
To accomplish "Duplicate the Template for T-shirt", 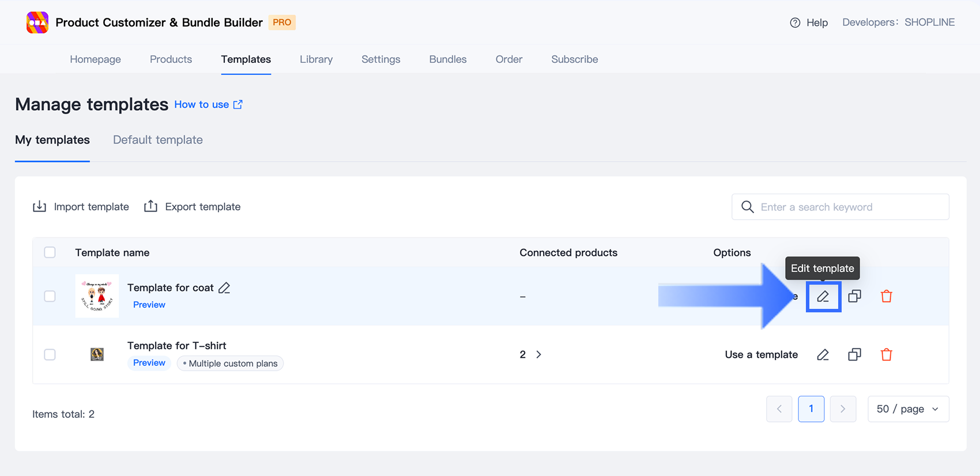I will (855, 354).
